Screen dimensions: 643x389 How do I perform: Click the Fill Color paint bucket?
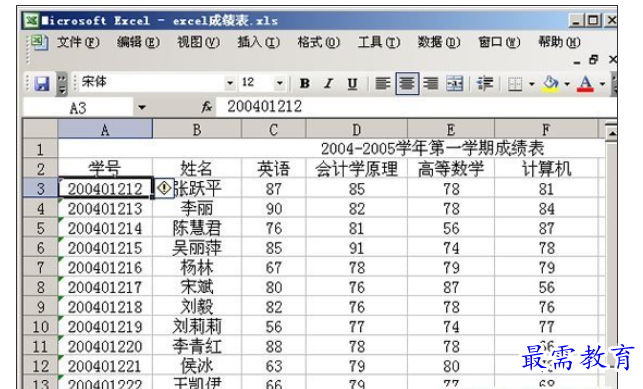click(551, 84)
